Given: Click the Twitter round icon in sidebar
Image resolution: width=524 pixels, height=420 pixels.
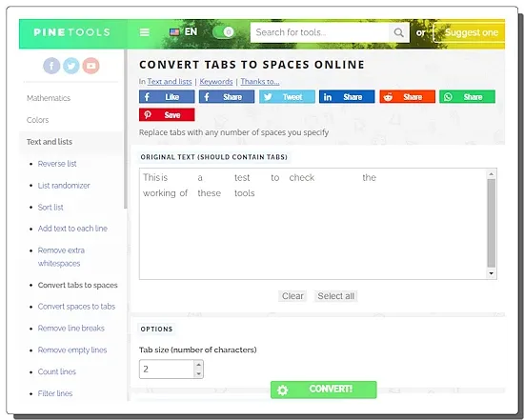Looking at the screenshot, I should [71, 66].
